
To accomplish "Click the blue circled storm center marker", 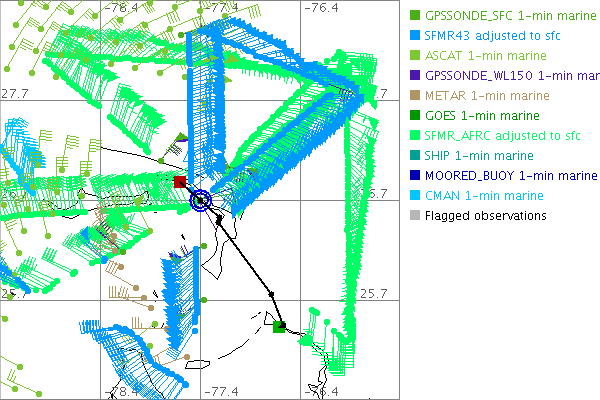I will (201, 201).
